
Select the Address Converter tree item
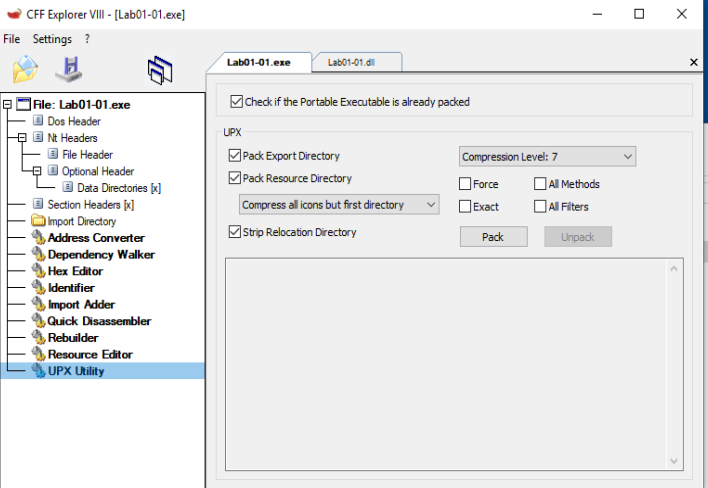point(96,238)
